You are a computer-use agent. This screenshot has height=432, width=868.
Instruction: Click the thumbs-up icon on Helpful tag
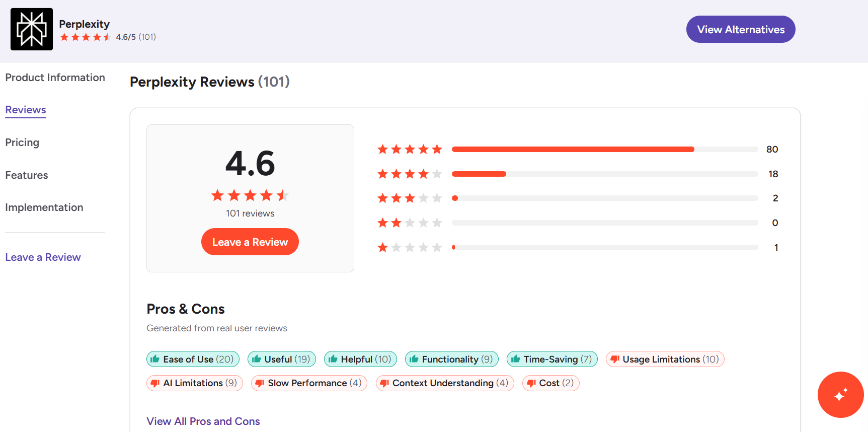pyautogui.click(x=333, y=359)
